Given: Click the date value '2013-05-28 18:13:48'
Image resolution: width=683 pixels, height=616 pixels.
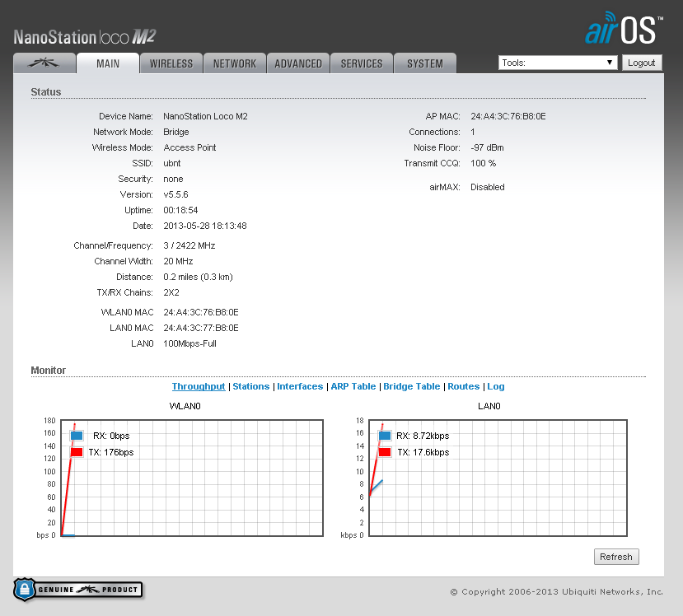Looking at the screenshot, I should click(205, 226).
